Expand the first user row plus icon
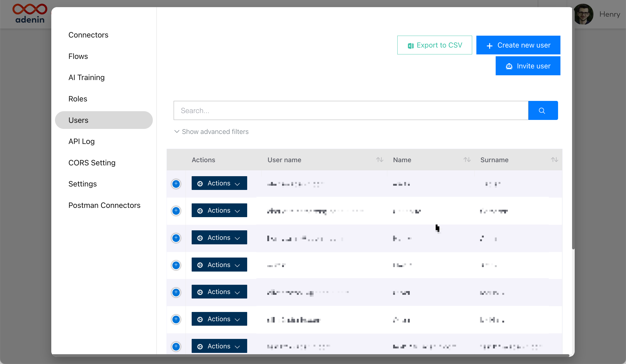The image size is (626, 364). [x=176, y=184]
